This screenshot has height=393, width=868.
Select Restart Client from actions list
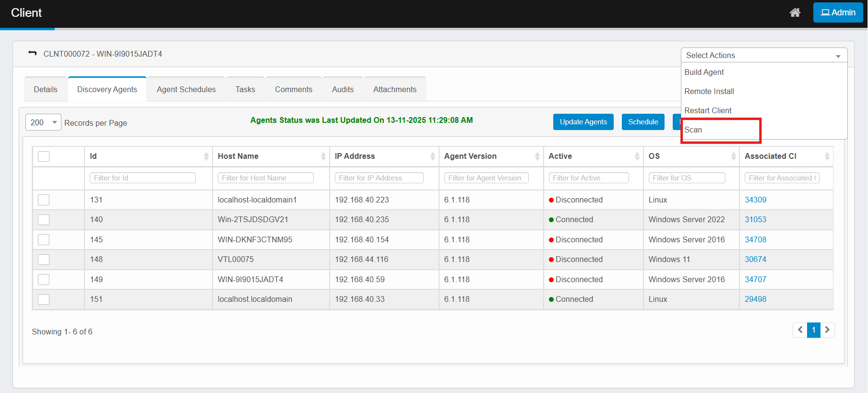point(708,111)
